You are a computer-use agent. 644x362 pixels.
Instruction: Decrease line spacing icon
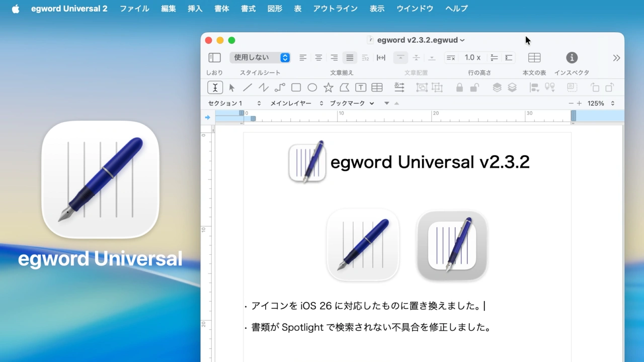pyautogui.click(x=494, y=58)
